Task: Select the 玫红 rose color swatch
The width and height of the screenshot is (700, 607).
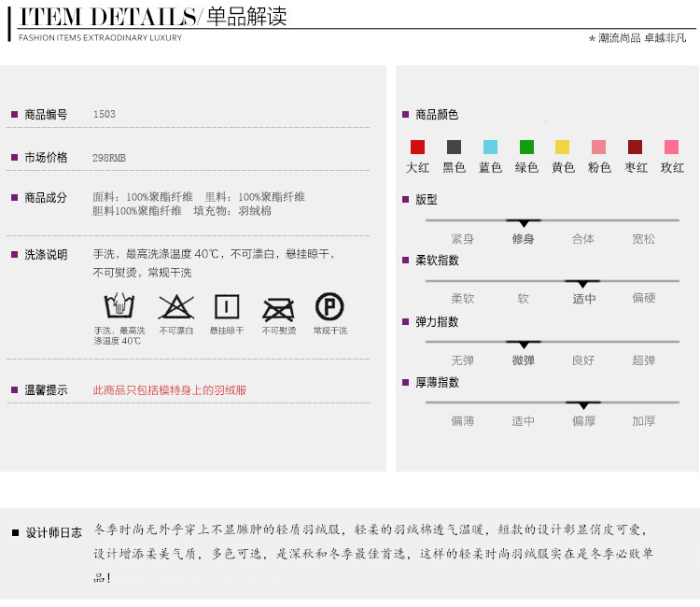Action: click(671, 147)
